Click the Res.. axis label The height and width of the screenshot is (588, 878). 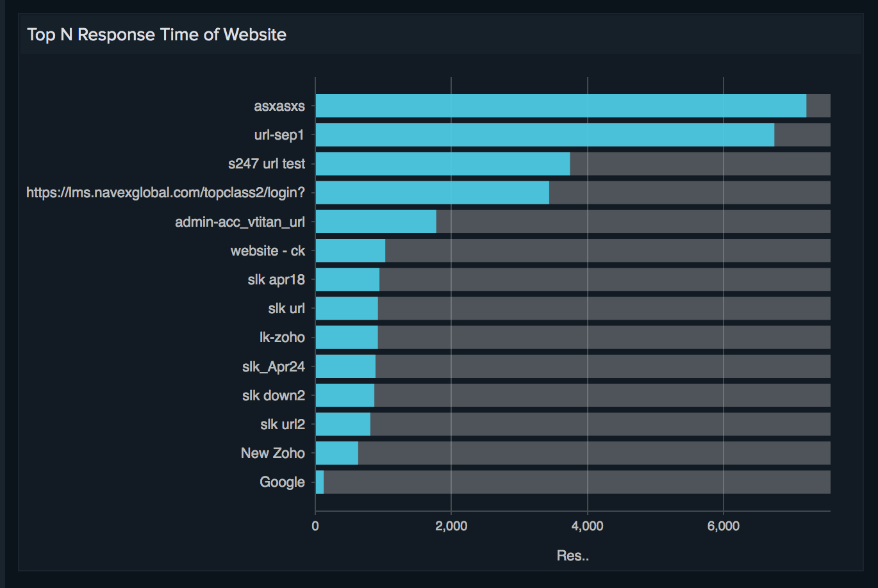[x=574, y=555]
